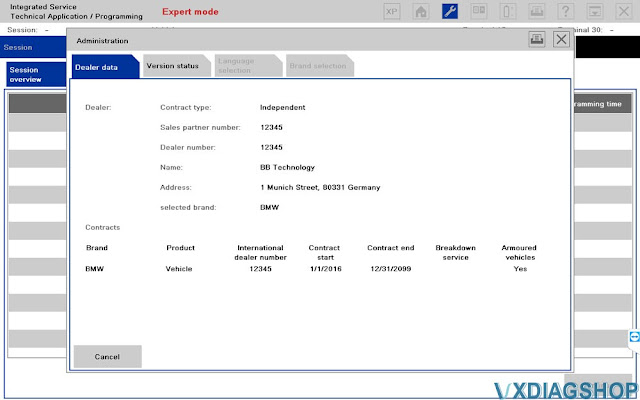The width and height of the screenshot is (640, 400).
Task: Click the minimize-to-tray window icon in toolbar
Action: tap(595, 11)
